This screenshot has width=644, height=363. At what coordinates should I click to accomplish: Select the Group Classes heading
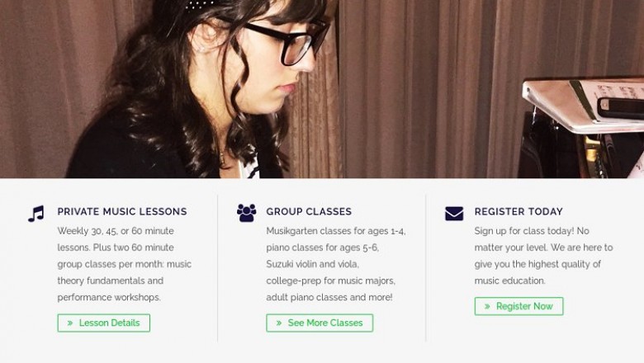[x=309, y=212]
